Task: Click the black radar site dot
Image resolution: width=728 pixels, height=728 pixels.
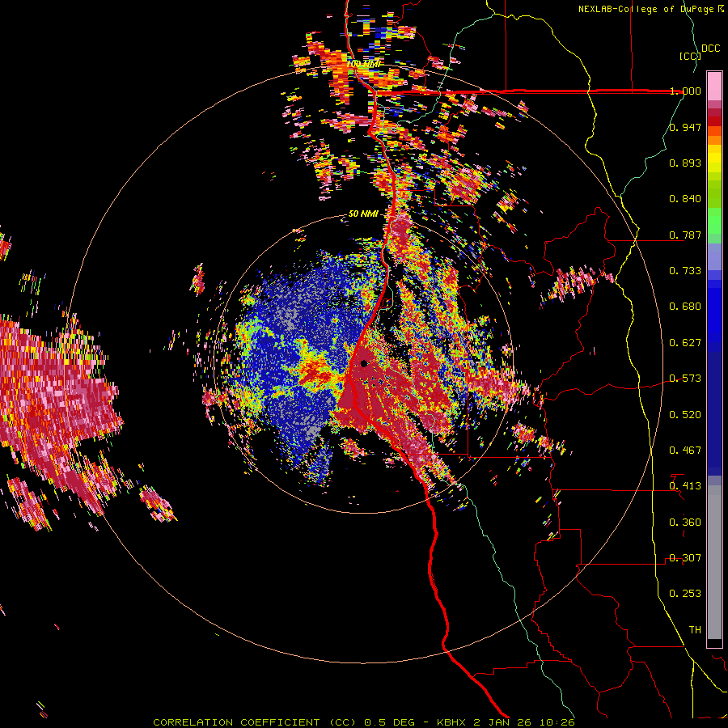Action: [363, 363]
